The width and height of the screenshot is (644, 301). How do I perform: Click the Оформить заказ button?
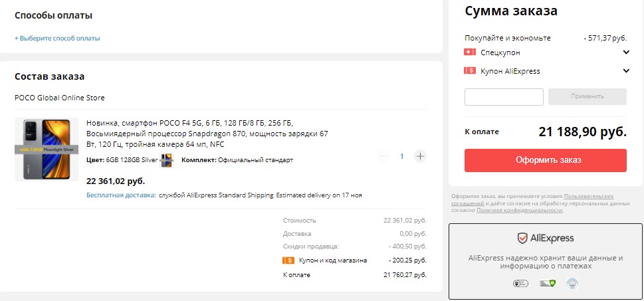click(x=545, y=160)
